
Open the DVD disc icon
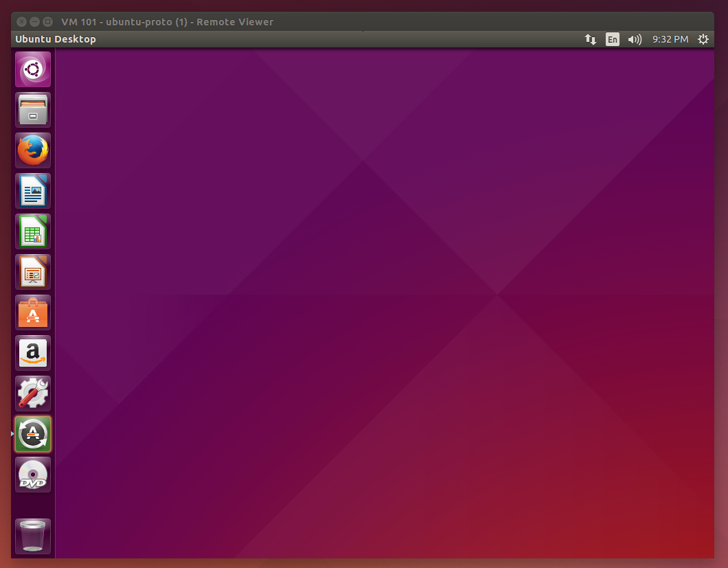tap(33, 475)
